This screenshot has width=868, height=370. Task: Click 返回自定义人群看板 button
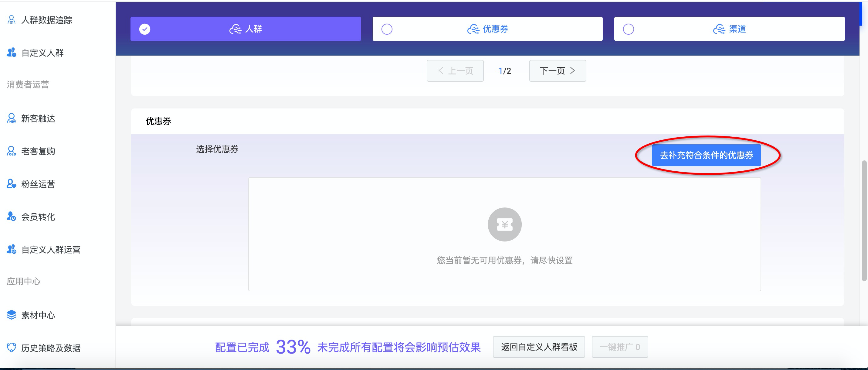click(539, 347)
